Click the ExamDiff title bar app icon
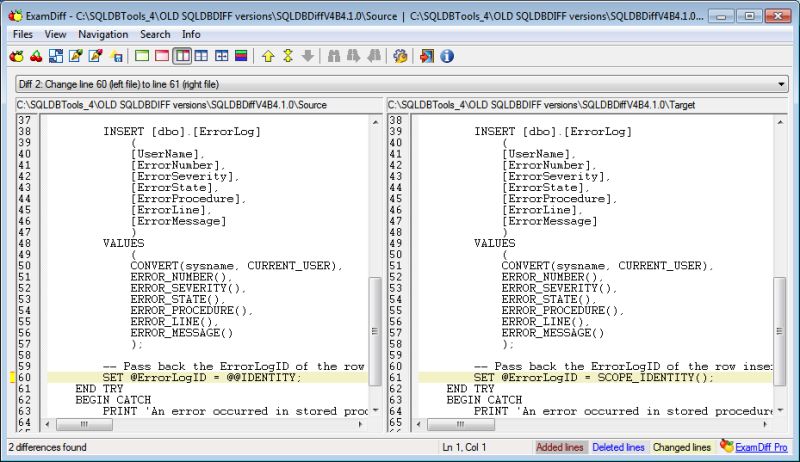Viewport: 800px width, 462px height. click(16, 16)
